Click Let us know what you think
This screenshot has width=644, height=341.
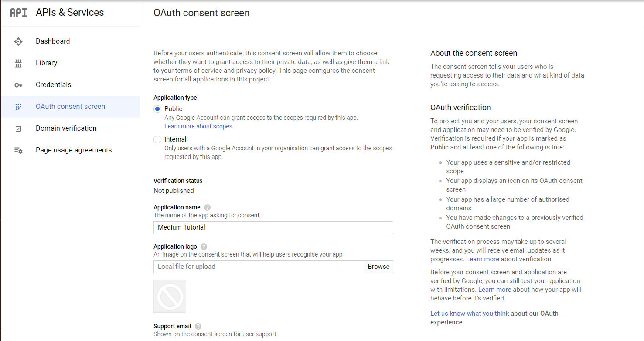tap(469, 314)
